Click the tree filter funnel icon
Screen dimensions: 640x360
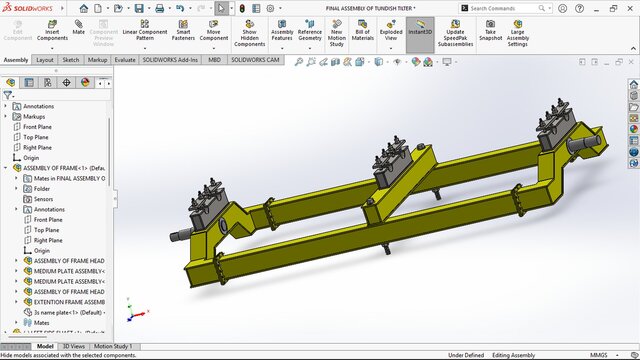pos(7,96)
